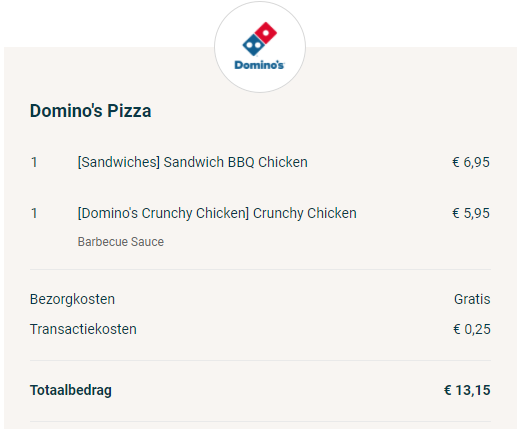Click the Crunchy Chicken price € 5,95
Viewport: 524px width, 429px height.
(x=471, y=213)
